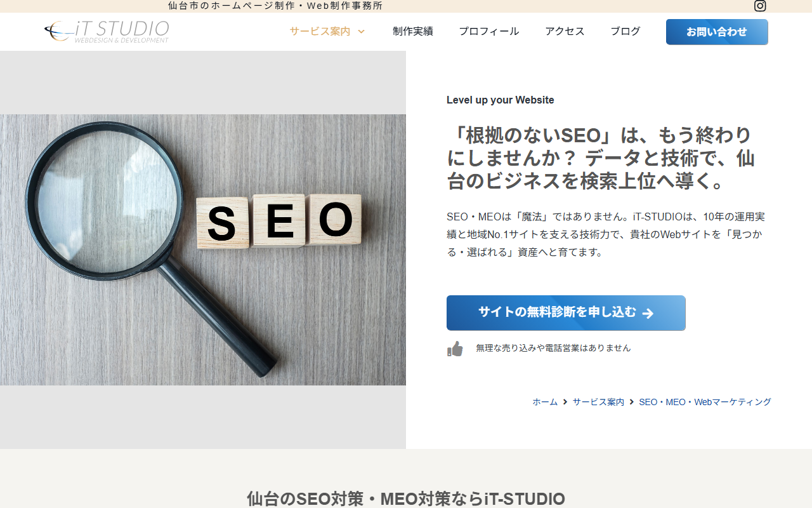Viewport: 812px width, 508px height.
Task: Select アクセス in the navigation bar
Action: (x=565, y=31)
